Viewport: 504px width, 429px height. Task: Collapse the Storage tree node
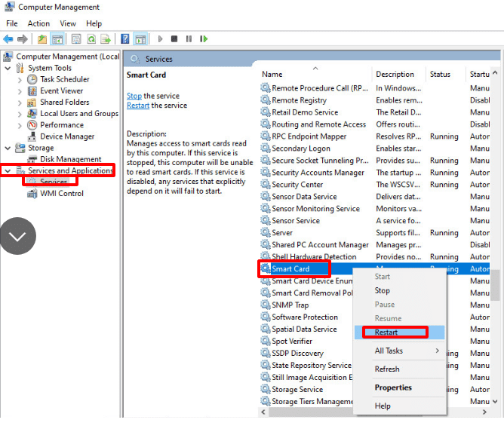pyautogui.click(x=8, y=148)
